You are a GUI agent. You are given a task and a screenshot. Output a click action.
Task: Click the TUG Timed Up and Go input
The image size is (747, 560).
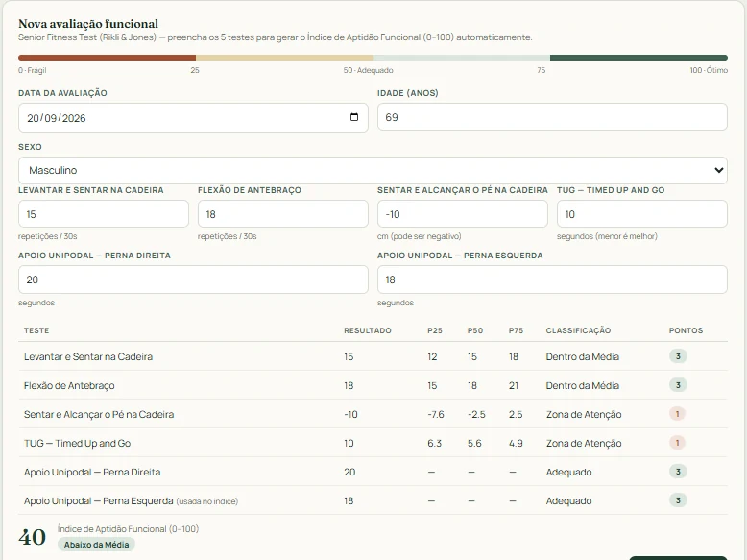pos(642,214)
